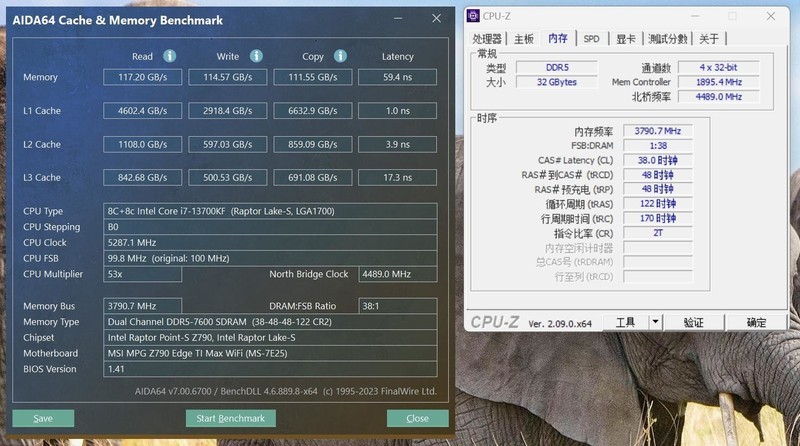Open the 测试分数 tab in CPU-Z
800x446 pixels.
click(667, 39)
